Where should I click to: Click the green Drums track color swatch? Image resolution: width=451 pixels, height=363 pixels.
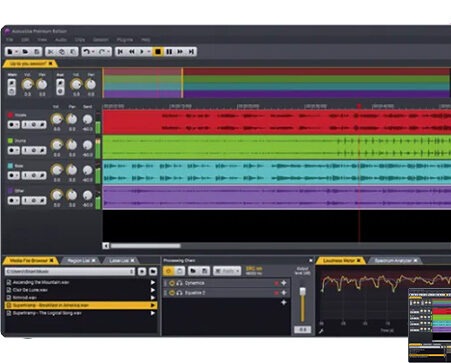(10, 141)
